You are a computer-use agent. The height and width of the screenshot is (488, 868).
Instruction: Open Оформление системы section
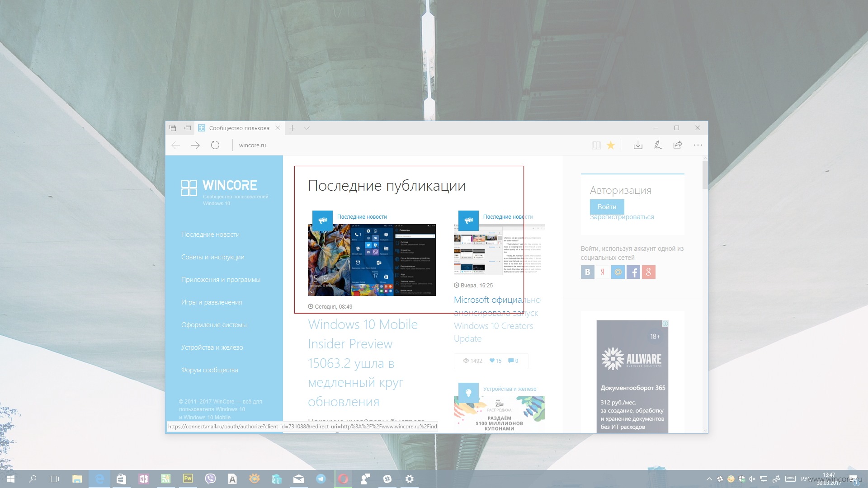(x=214, y=325)
